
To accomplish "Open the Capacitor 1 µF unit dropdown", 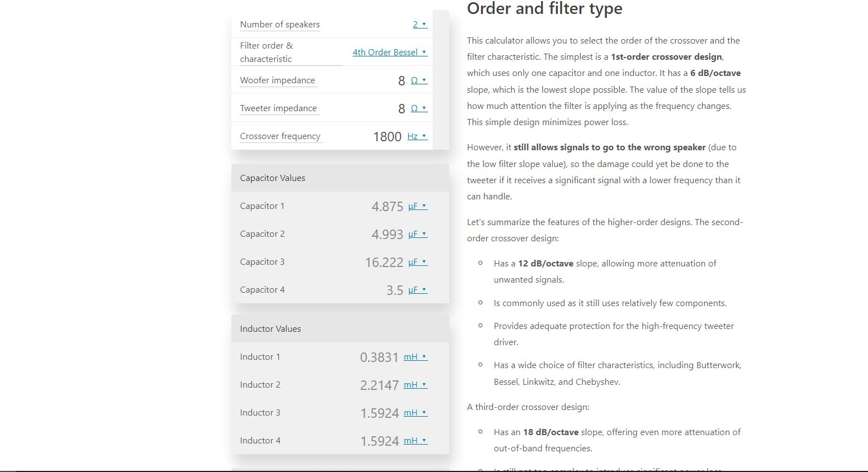I will 418,206.
